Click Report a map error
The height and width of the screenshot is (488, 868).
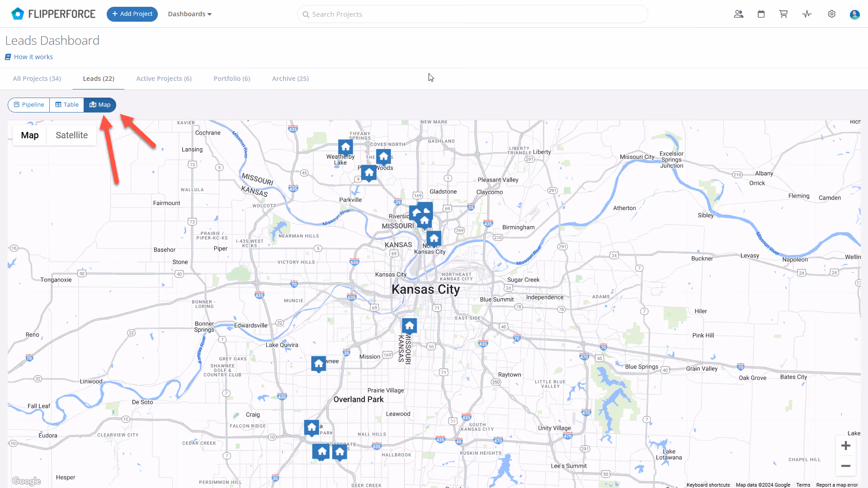coord(837,485)
